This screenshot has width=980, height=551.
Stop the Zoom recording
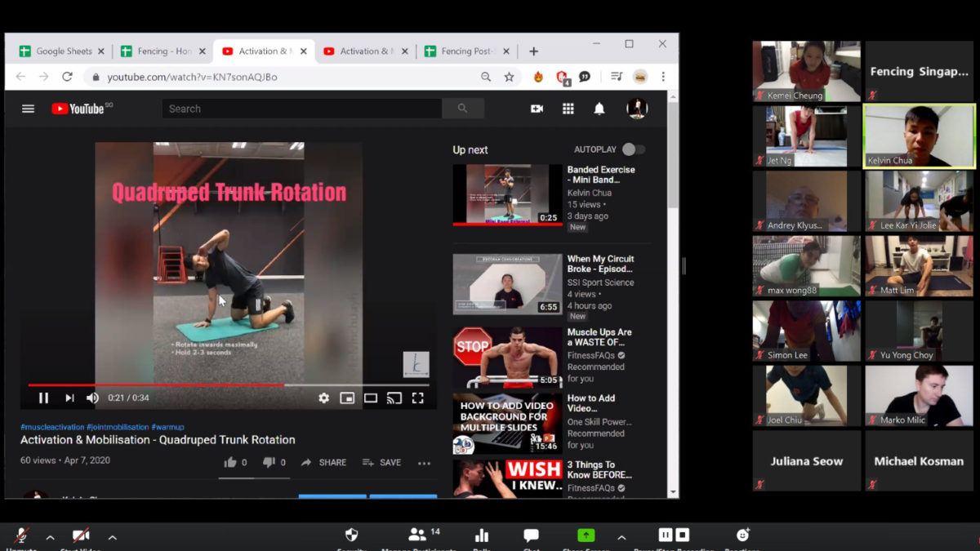683,535
